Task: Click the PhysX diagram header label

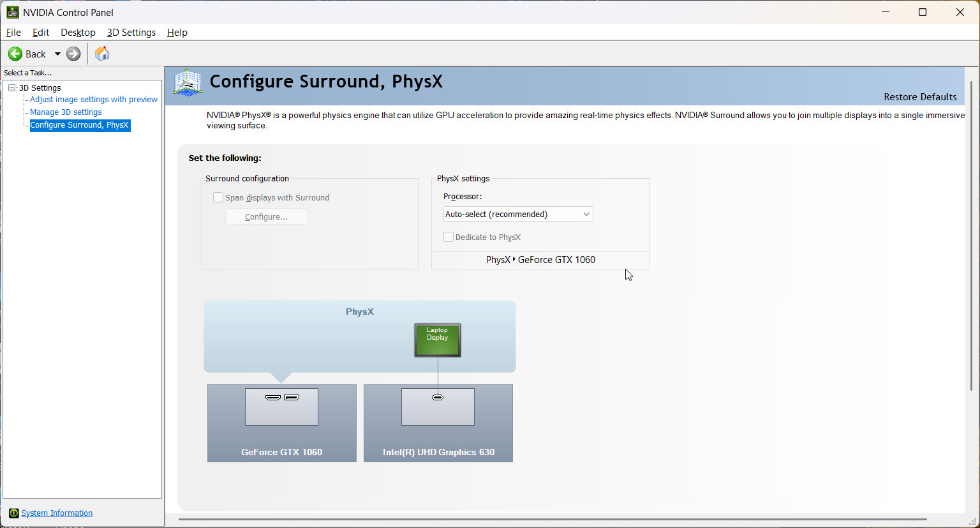Action: tap(360, 312)
